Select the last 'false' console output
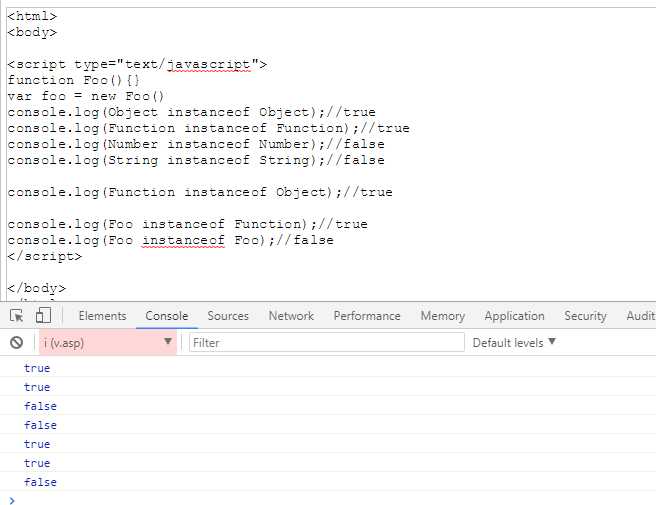Viewport: 656px width, 505px height. pos(40,482)
